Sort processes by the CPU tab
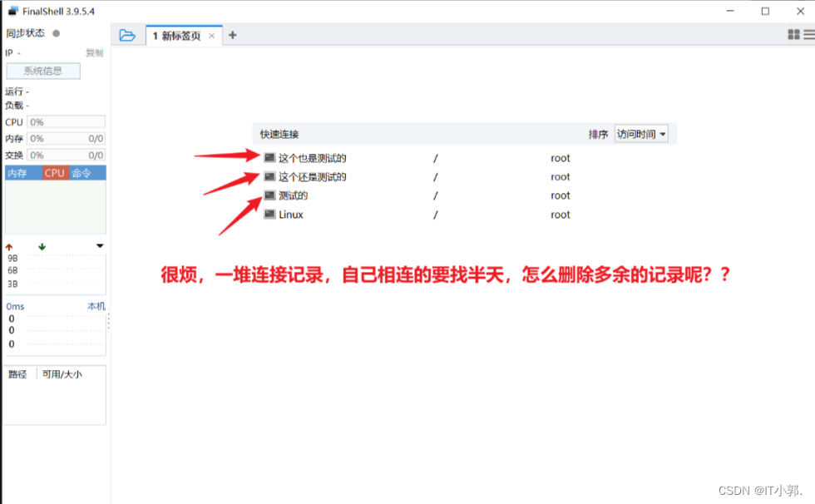Image resolution: width=815 pixels, height=504 pixels. (x=54, y=173)
